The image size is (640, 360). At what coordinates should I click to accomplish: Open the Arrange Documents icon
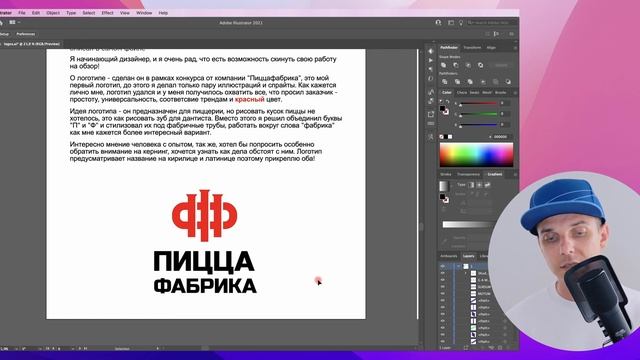12,22
